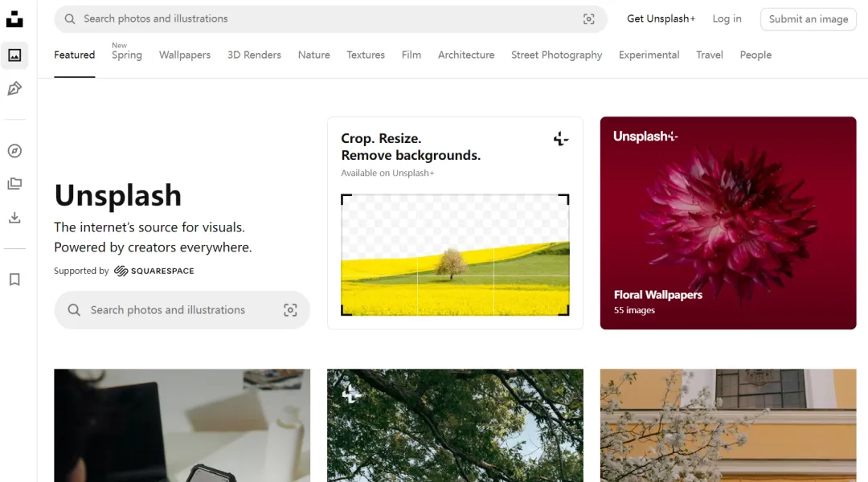Open the tree branches photo thumbnail
The width and height of the screenshot is (868, 482).
455,426
